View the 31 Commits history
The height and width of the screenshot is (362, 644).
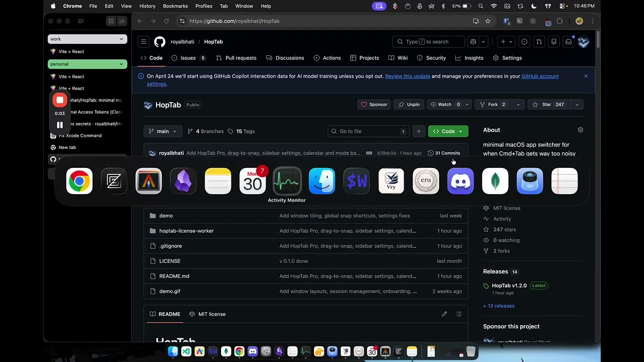444,153
